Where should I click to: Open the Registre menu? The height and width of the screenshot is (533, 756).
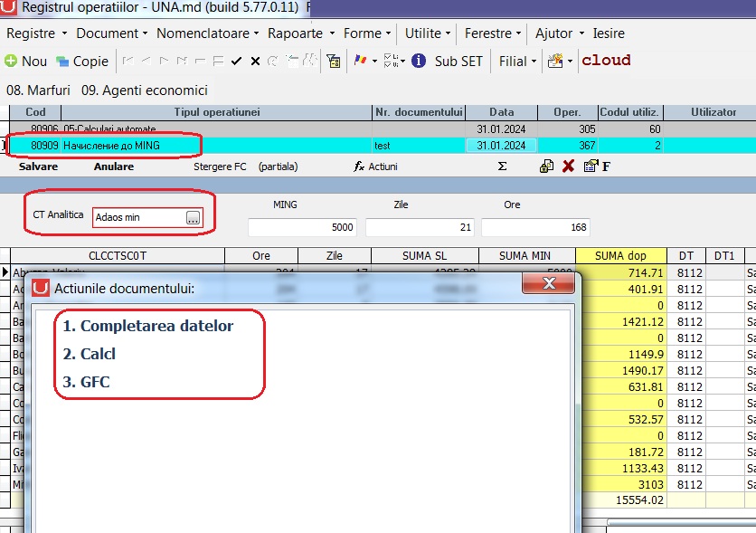[37, 33]
